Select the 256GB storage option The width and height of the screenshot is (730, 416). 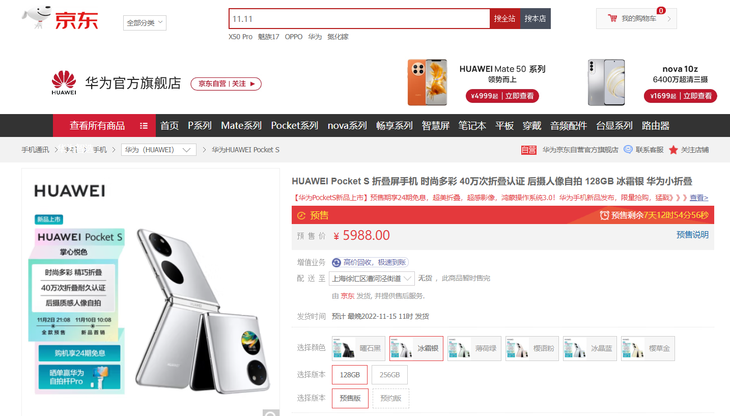[x=390, y=375]
